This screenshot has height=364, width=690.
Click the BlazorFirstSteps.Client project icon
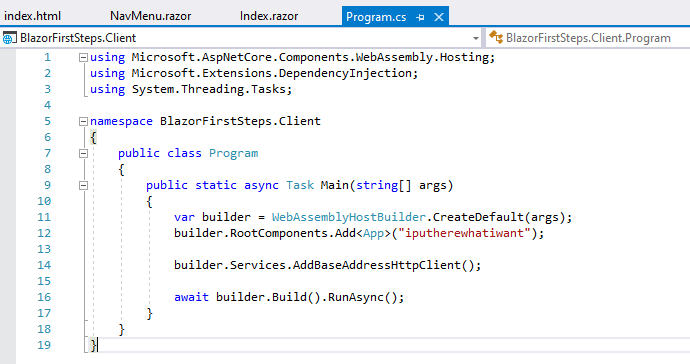tap(10, 38)
